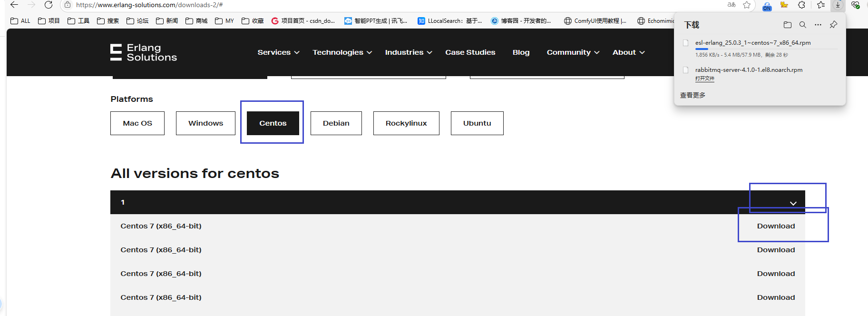This screenshot has height=316, width=868.
Task: Download the second Centos 7 package
Action: pos(776,250)
